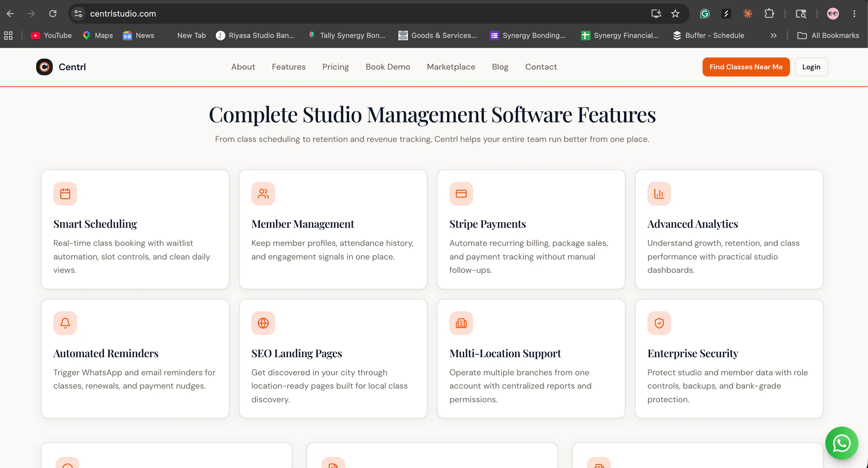
Task: Click the install app icon in address bar
Action: pyautogui.click(x=656, y=13)
